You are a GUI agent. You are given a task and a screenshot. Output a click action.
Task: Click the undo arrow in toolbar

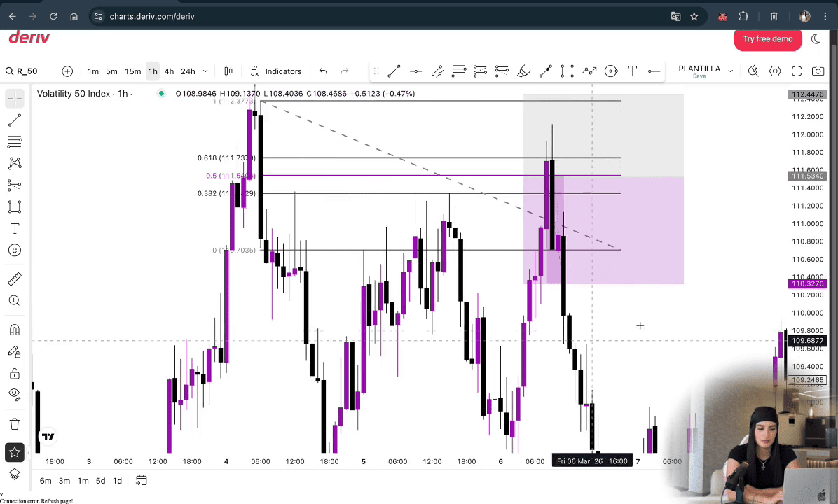coord(323,71)
